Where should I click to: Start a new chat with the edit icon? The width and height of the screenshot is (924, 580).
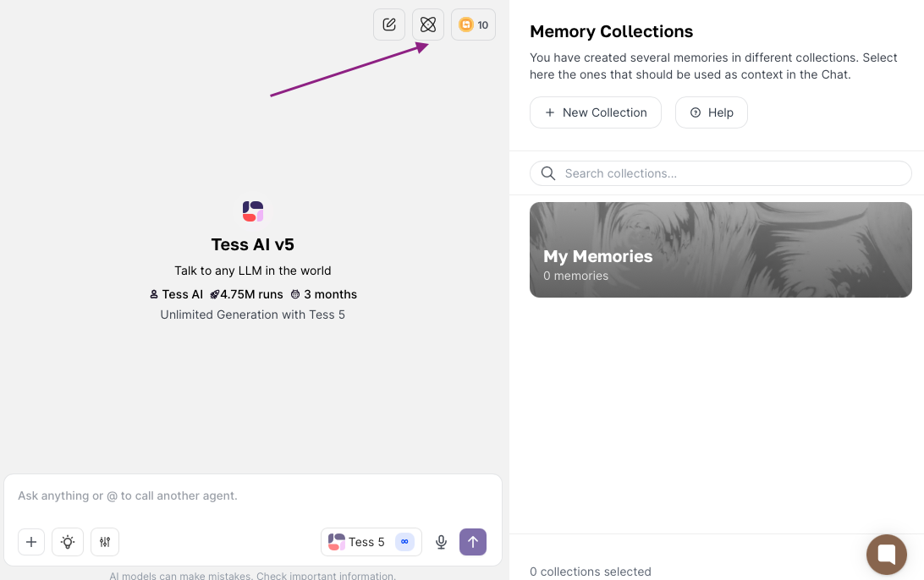(x=389, y=25)
